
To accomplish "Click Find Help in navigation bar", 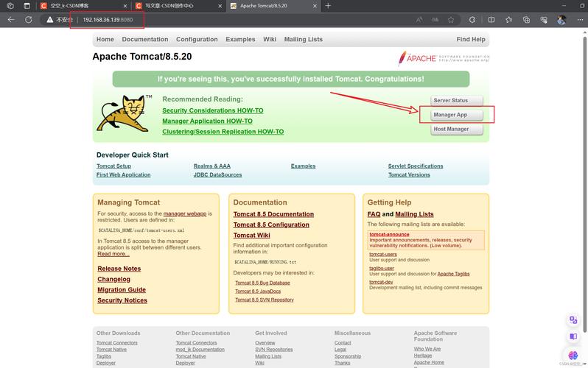I will (x=471, y=39).
